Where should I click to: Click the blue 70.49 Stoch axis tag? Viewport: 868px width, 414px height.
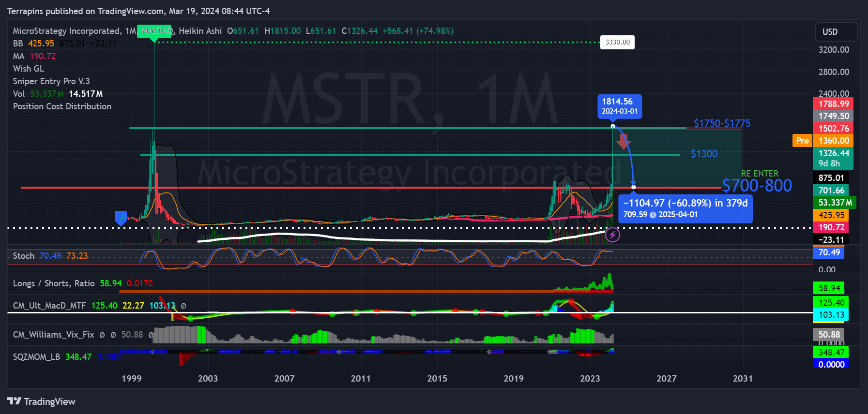[828, 252]
